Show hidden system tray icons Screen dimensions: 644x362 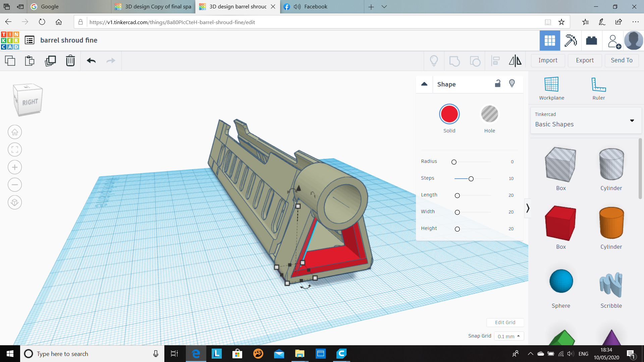click(530, 354)
